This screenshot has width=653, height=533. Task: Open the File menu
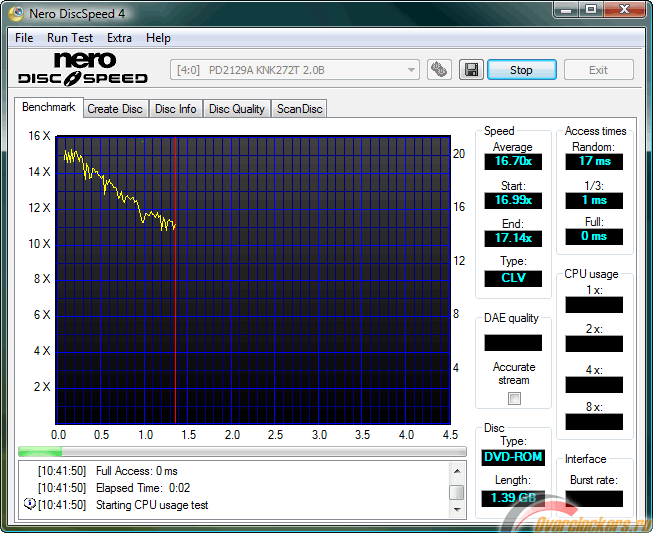coord(24,38)
